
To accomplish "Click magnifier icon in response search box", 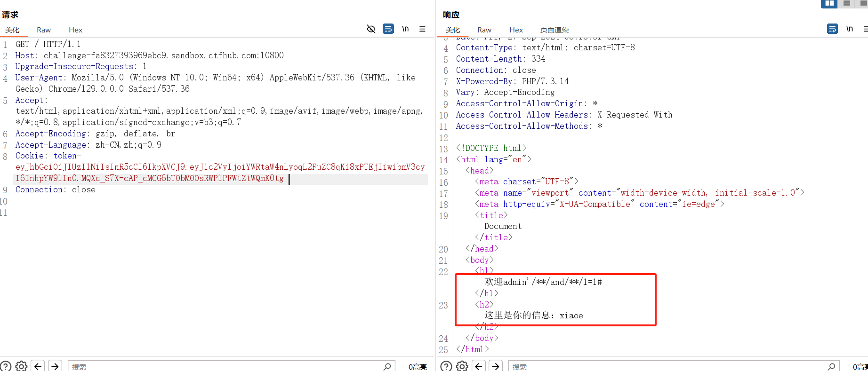I will click(832, 366).
